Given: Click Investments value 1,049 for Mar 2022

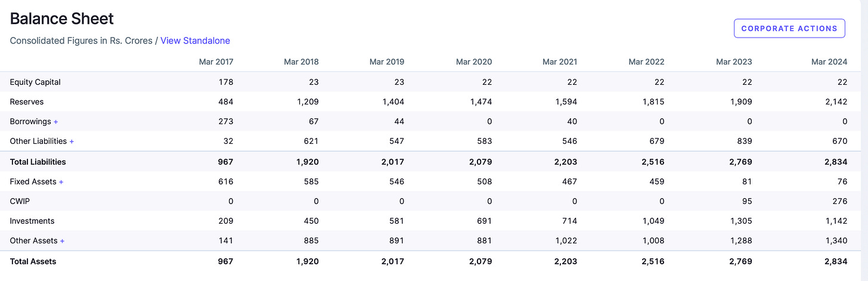Looking at the screenshot, I should pyautogui.click(x=653, y=221).
